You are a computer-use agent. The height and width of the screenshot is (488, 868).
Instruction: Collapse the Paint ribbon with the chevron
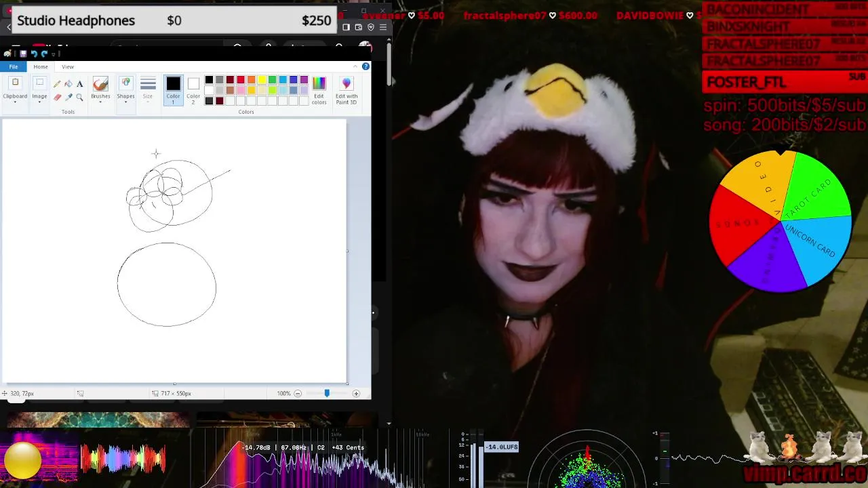tap(356, 66)
